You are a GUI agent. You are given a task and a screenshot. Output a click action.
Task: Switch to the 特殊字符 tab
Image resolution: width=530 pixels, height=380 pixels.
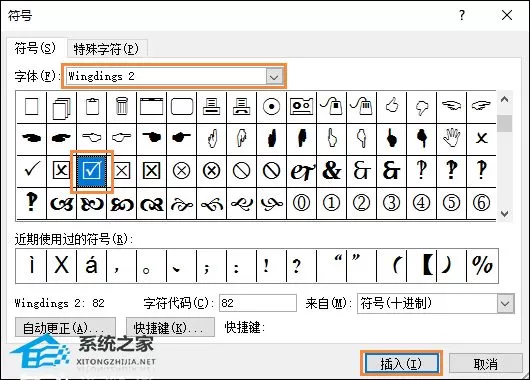pos(106,49)
